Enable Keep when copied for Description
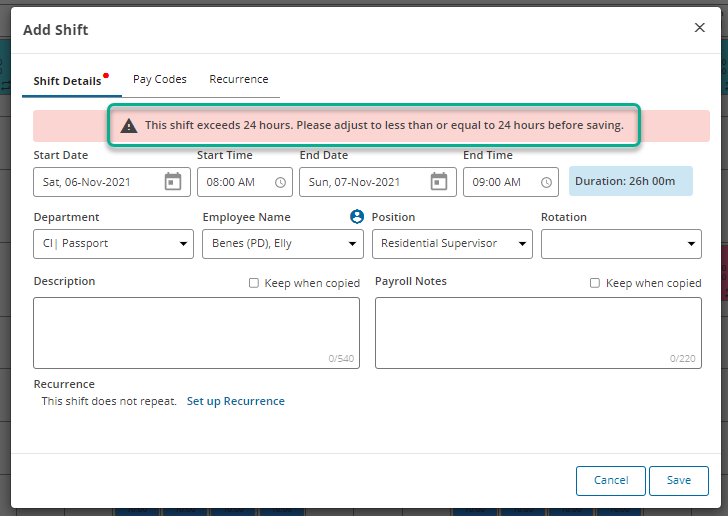 click(x=254, y=283)
